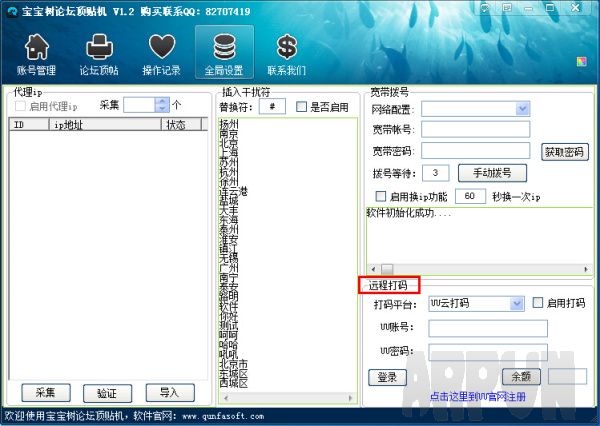This screenshot has height=426, width=600.
Task: Click the 手动拨号 button
Action: (x=492, y=173)
